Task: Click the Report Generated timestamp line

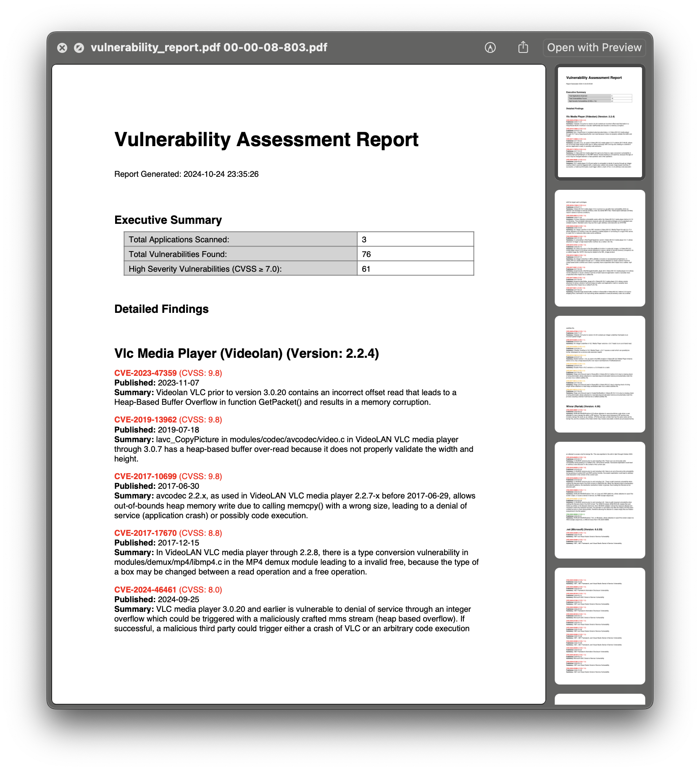Action: click(187, 174)
